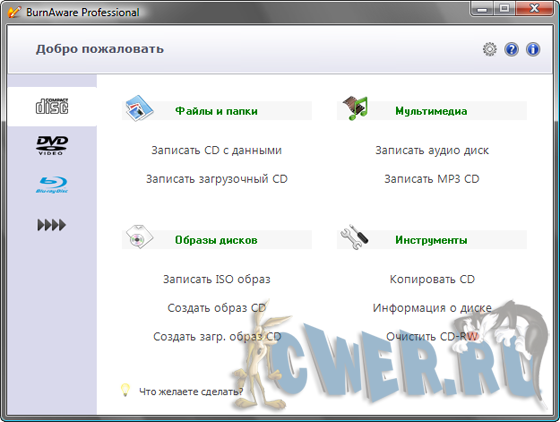Open the Blu-ray Disc sidebar tab
The width and height of the screenshot is (560, 422).
52,185
